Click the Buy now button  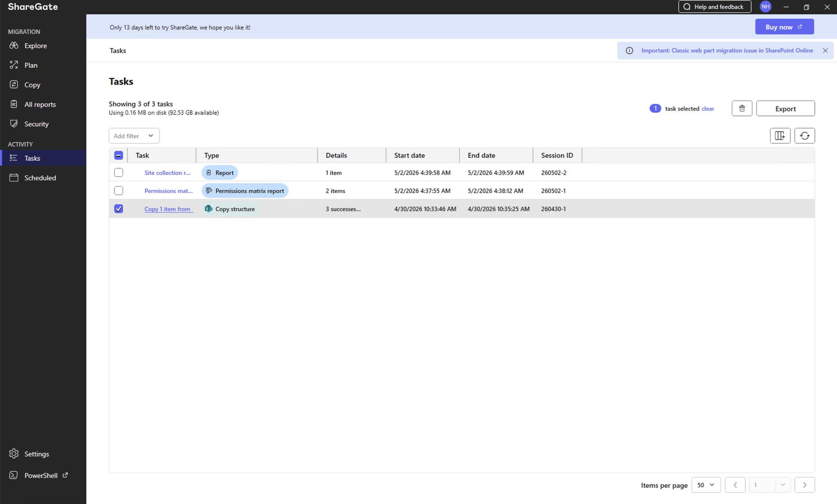point(785,27)
